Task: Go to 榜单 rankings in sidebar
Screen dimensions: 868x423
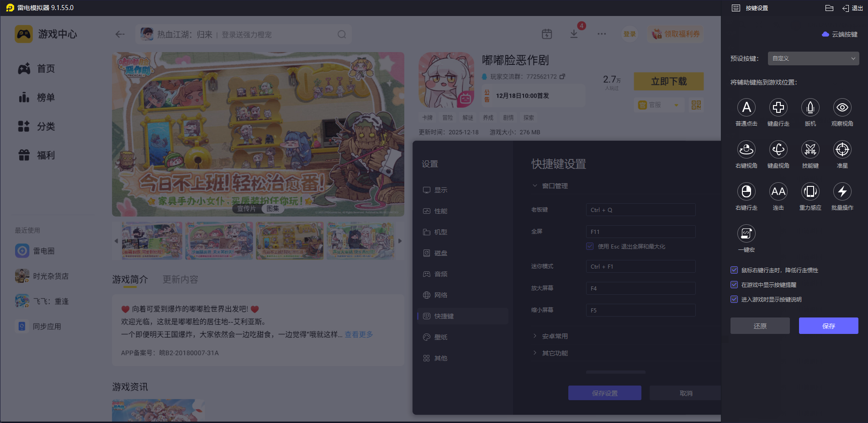Action: coord(37,97)
